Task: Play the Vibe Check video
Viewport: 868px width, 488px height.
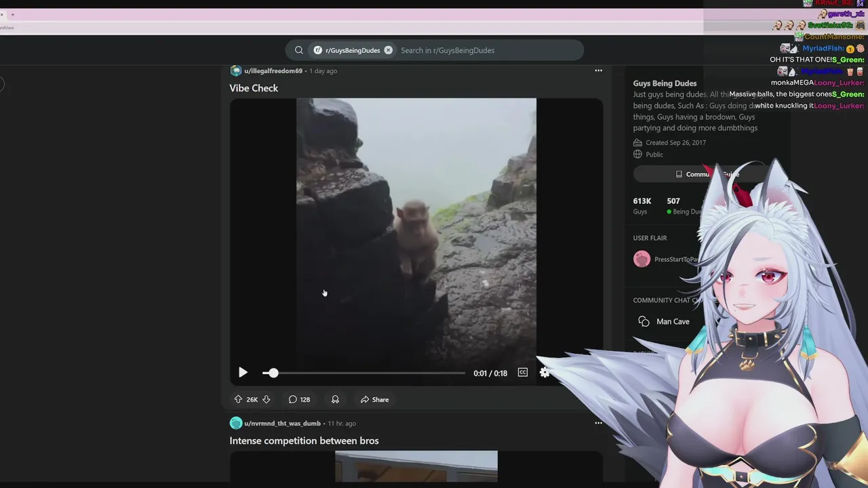Action: (243, 373)
